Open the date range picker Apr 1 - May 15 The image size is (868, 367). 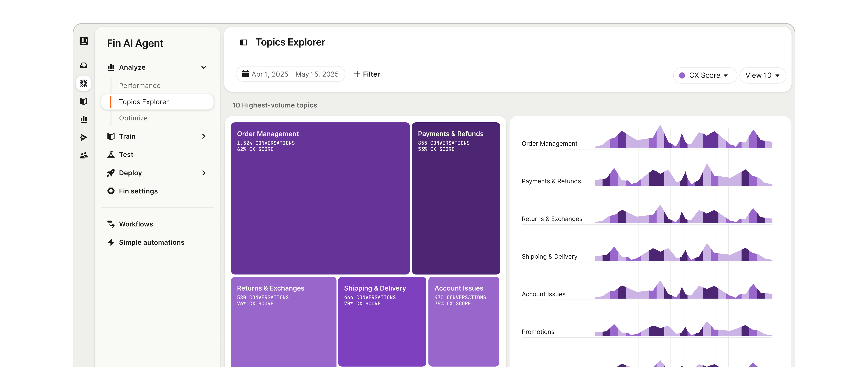pyautogui.click(x=290, y=74)
